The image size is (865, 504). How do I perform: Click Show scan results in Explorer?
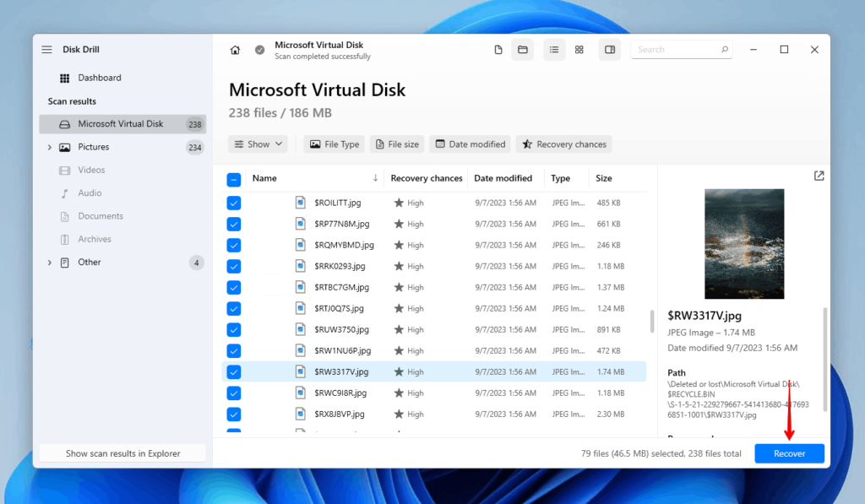tap(122, 453)
